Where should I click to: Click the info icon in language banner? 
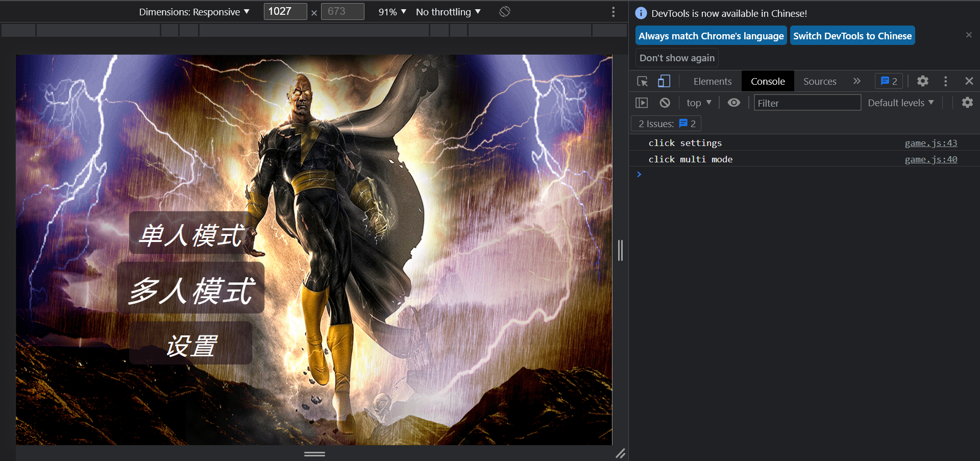641,13
